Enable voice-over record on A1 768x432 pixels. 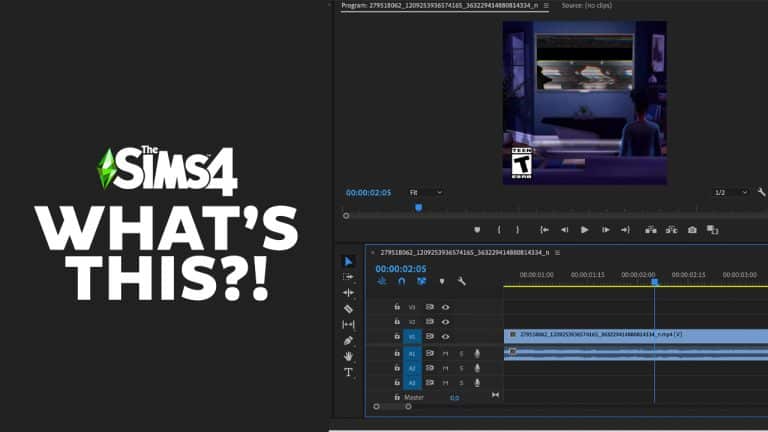point(477,353)
